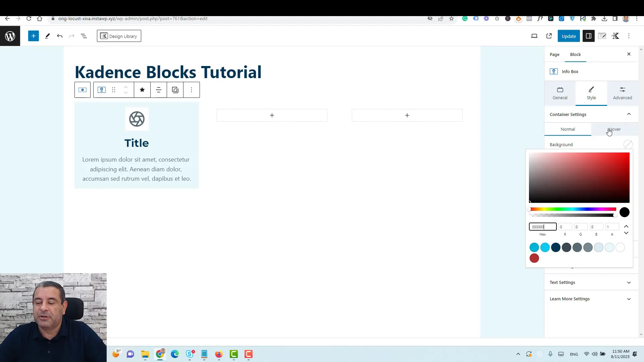Expand the Container Settings section
This screenshot has width=644, height=362.
tap(629, 114)
